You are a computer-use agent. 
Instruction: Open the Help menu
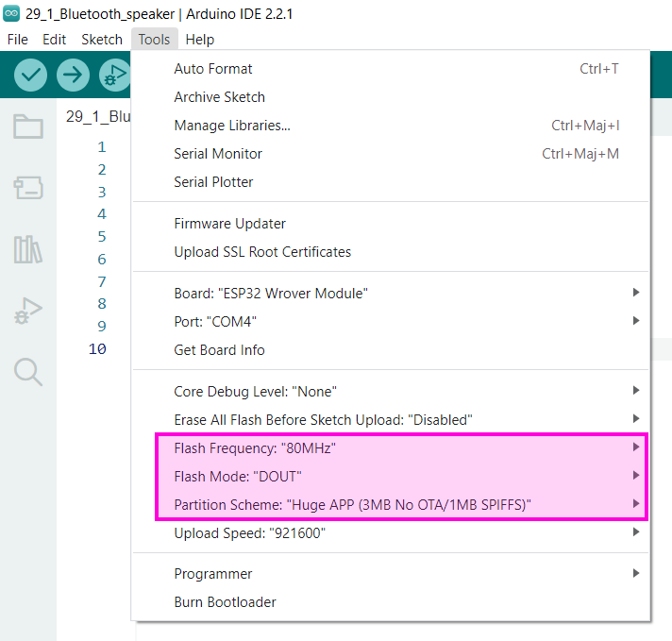tap(200, 40)
